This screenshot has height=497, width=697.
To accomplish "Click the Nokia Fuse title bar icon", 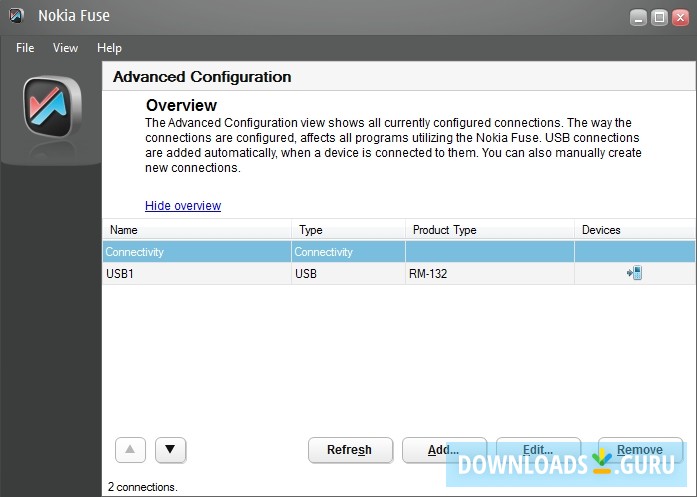I will click(x=16, y=16).
